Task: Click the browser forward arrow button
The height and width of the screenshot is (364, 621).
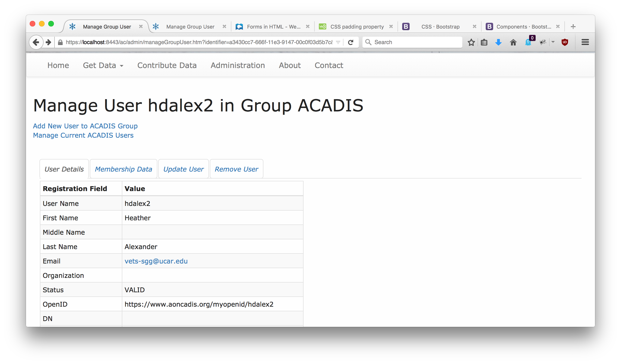Action: coord(49,42)
